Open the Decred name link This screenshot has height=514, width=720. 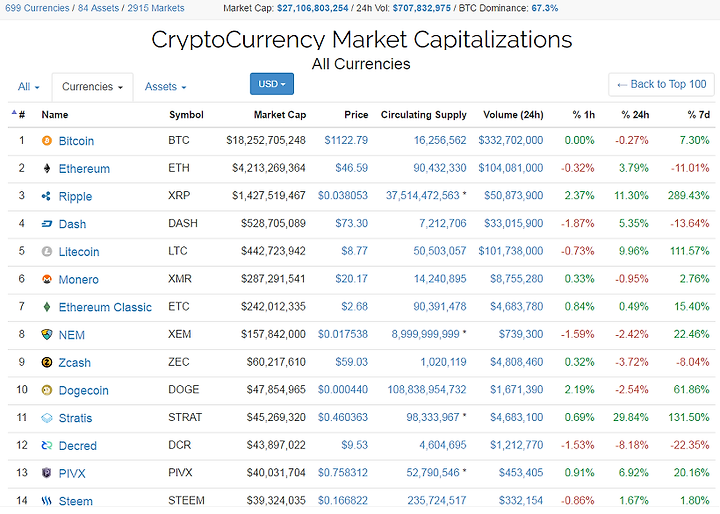click(x=78, y=446)
